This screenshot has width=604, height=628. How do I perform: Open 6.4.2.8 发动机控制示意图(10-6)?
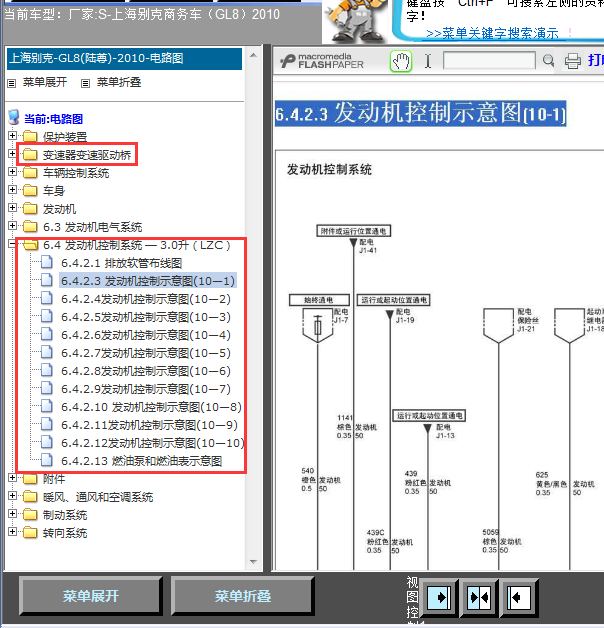tap(146, 371)
